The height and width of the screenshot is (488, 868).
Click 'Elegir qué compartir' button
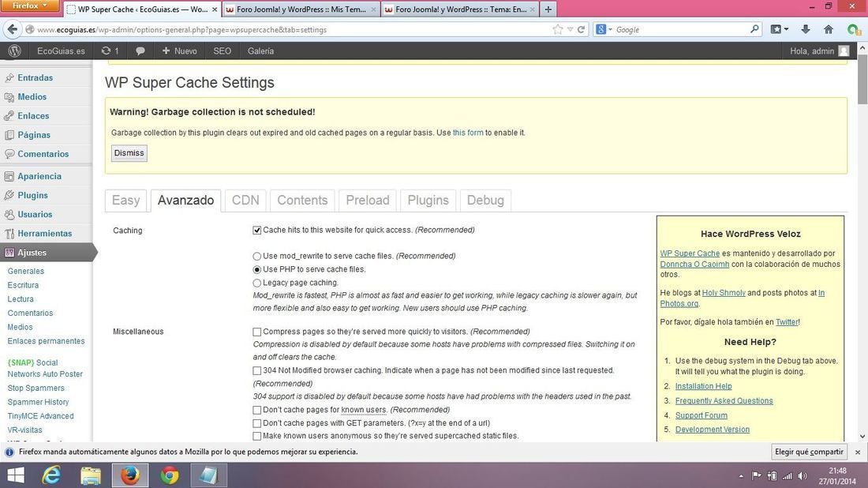point(809,452)
